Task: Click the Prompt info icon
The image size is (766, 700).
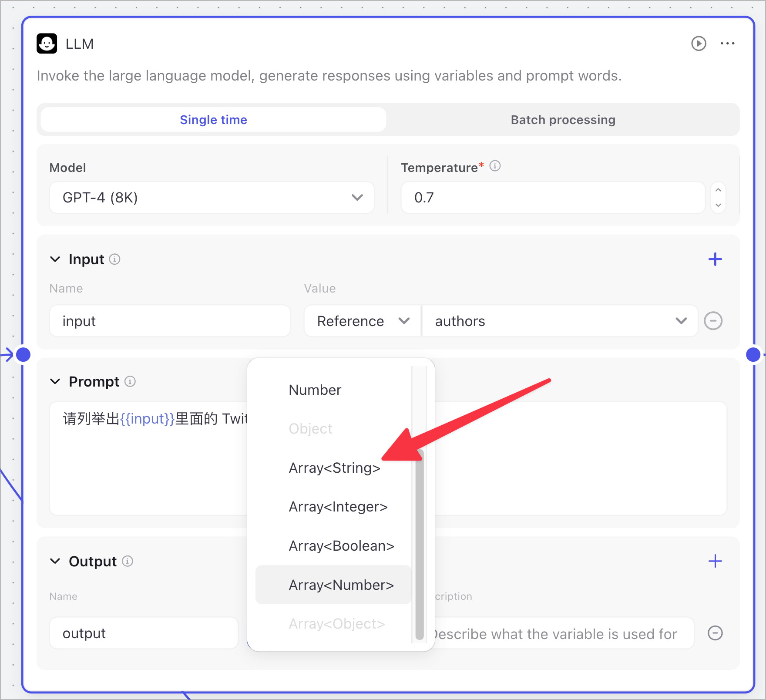Action: [x=130, y=382]
